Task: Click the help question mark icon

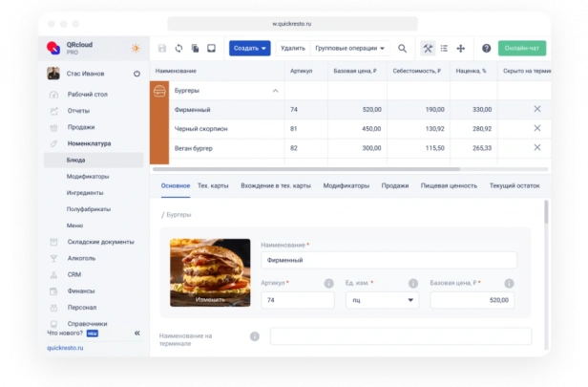Action: click(x=486, y=49)
